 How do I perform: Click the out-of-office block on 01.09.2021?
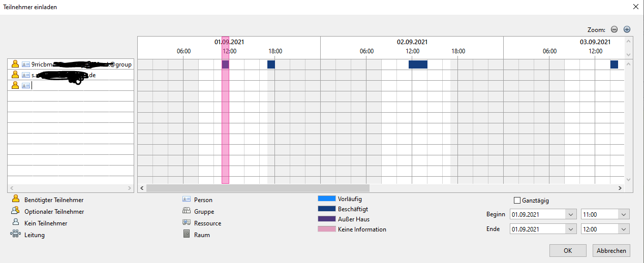point(225,64)
